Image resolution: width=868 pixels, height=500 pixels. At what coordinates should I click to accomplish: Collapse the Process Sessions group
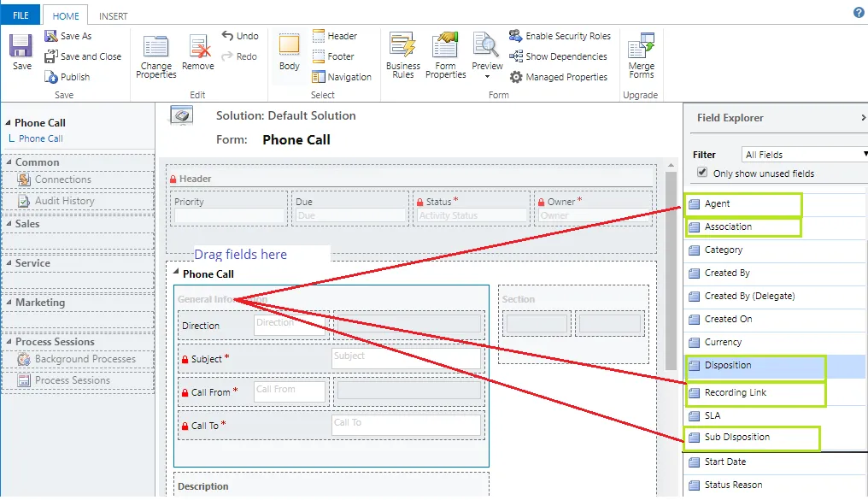point(9,341)
